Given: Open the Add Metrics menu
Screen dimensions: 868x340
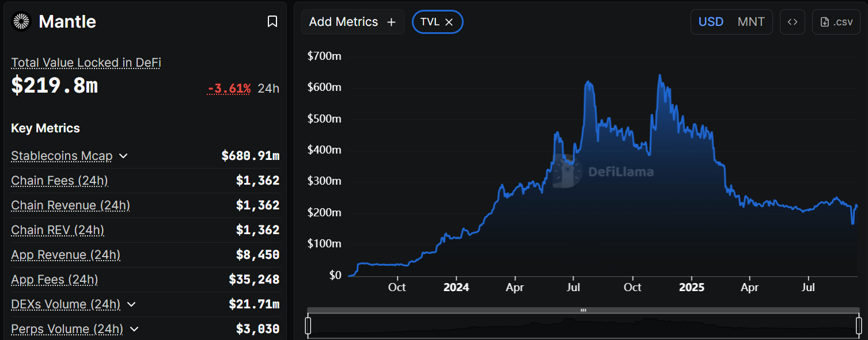Looking at the screenshot, I should [x=352, y=22].
